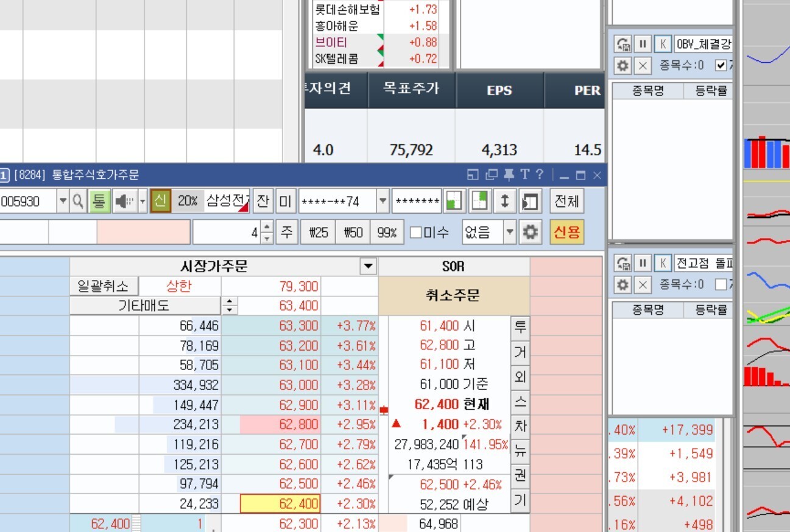Screen dimensions: 790x532
Task: Open order settings gear icon
Action: tap(531, 233)
